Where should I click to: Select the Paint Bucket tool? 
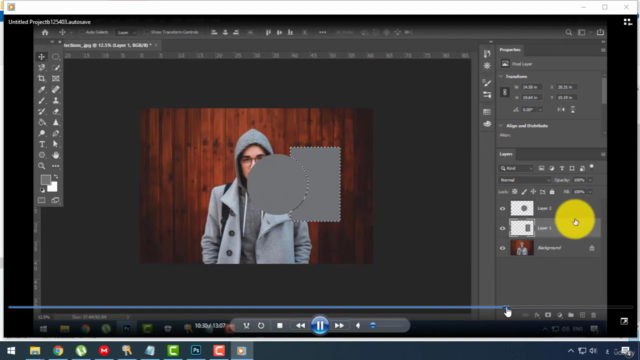coord(42,122)
